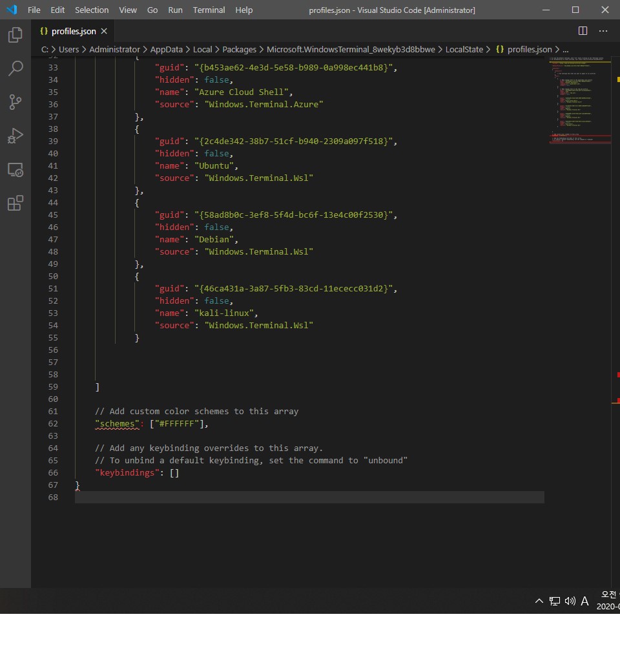
Task: Open the View menu
Action: point(128,10)
